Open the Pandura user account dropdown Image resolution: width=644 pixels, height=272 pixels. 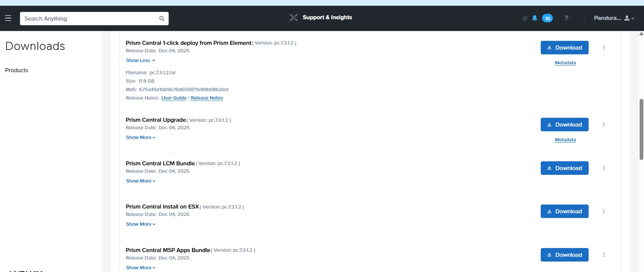(x=614, y=18)
